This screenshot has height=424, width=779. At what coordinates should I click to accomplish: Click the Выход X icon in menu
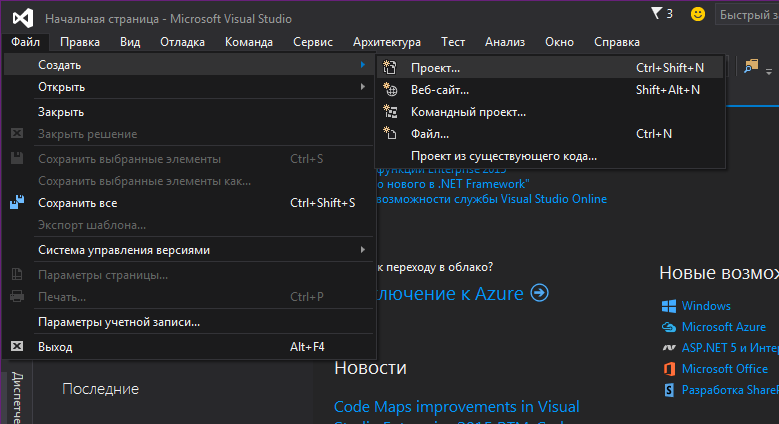(17, 347)
